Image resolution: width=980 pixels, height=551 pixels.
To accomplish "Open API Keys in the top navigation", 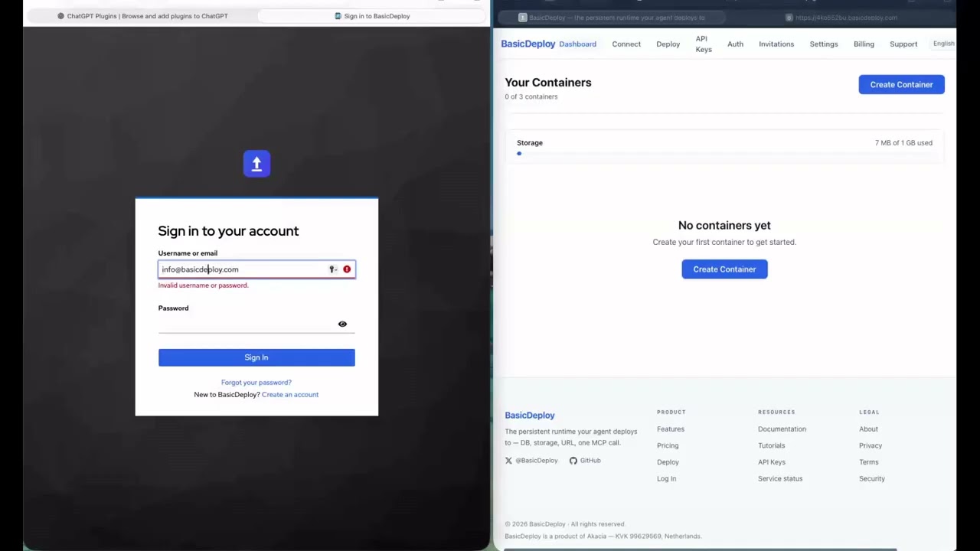I will pyautogui.click(x=704, y=44).
